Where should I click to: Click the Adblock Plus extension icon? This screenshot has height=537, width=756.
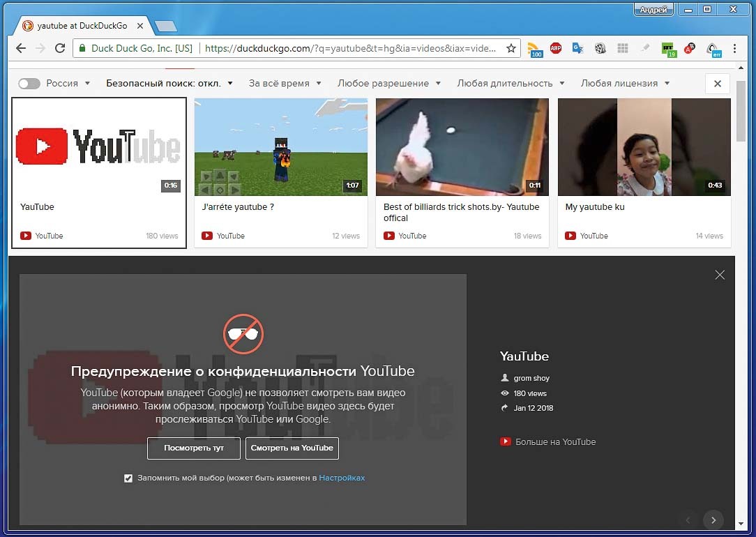pos(556,48)
